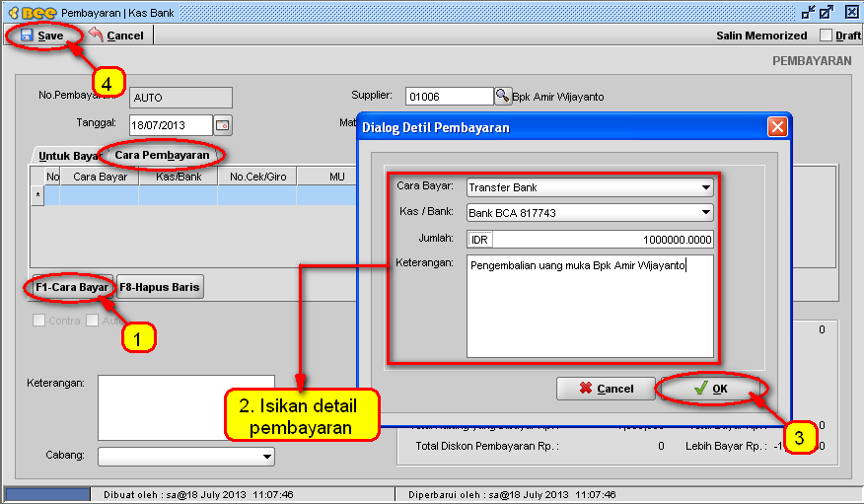Save the payment with the Save button
Image resolution: width=864 pixels, height=504 pixels.
click(x=42, y=36)
